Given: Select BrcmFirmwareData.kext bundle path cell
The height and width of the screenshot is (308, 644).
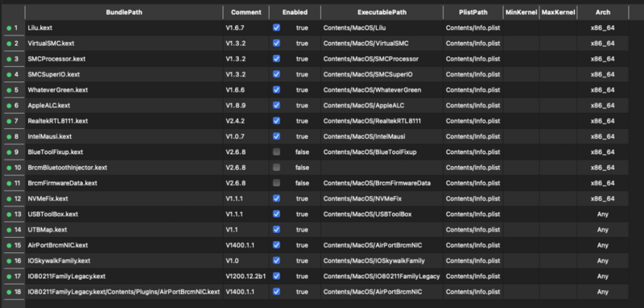Looking at the screenshot, I should coord(124,183).
